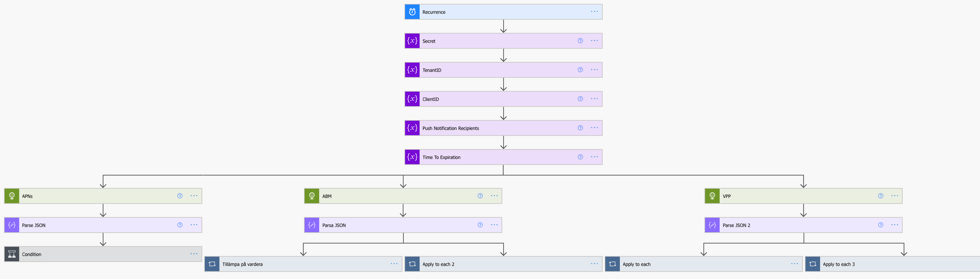Open the Condition step ellipsis menu

[194, 254]
